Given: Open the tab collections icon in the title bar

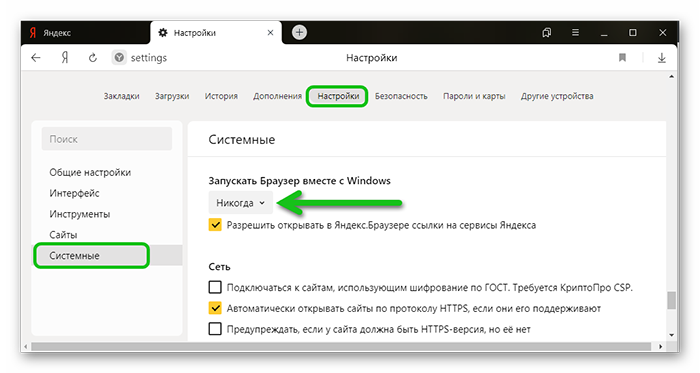Looking at the screenshot, I should click(546, 33).
